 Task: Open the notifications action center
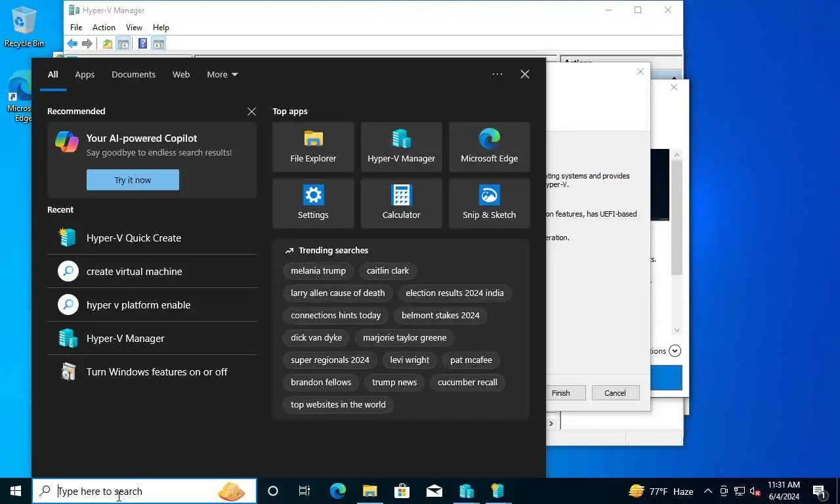[819, 491]
